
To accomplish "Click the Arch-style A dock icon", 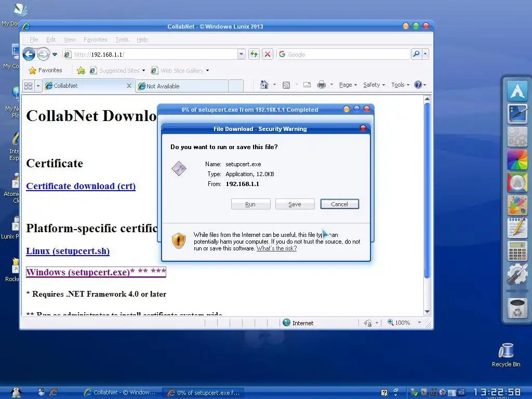I will pyautogui.click(x=517, y=91).
